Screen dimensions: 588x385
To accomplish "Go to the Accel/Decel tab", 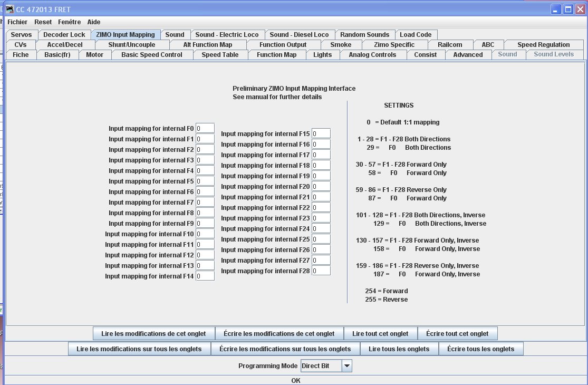I will (65, 45).
